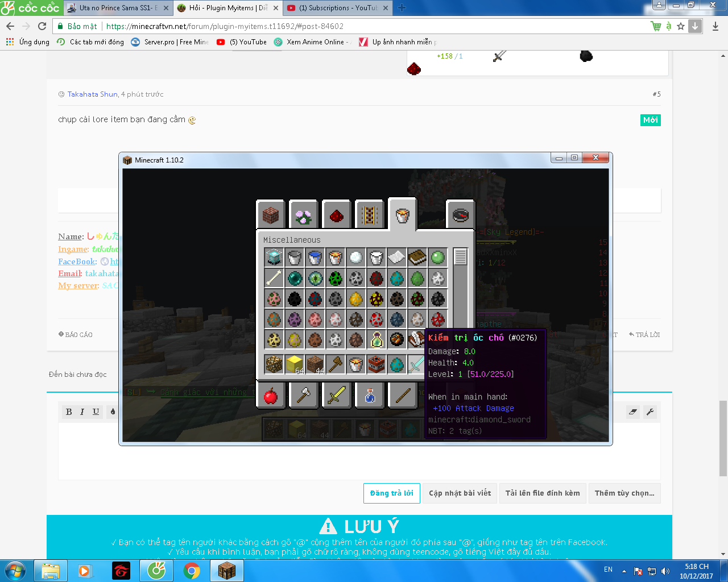Show hidden system tray icons
The width and height of the screenshot is (728, 582).
pos(624,571)
